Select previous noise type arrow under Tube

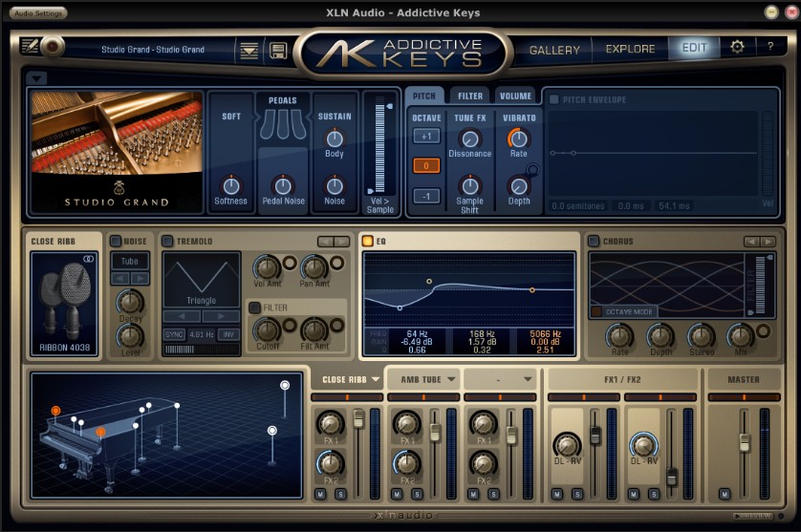pyautogui.click(x=120, y=278)
